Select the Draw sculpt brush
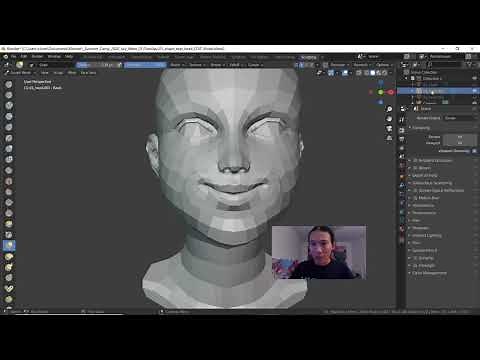This screenshot has height=360, width=480. tap(9, 84)
